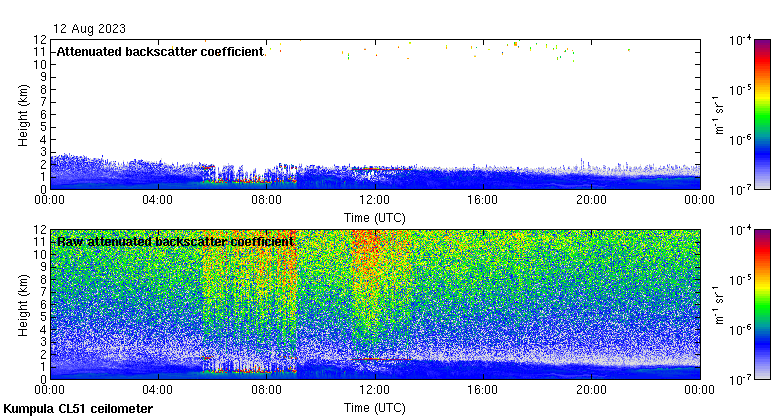This screenshot has height=420, width=780.
Task: Click the bottom plot's color scale bar
Action: pos(762,305)
